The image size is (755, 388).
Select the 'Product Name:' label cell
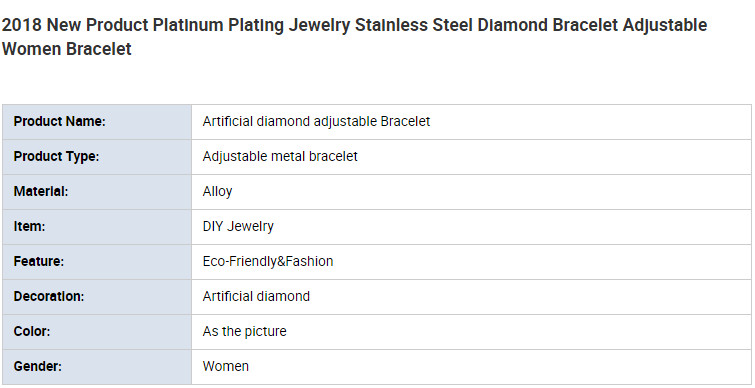[x=97, y=122]
